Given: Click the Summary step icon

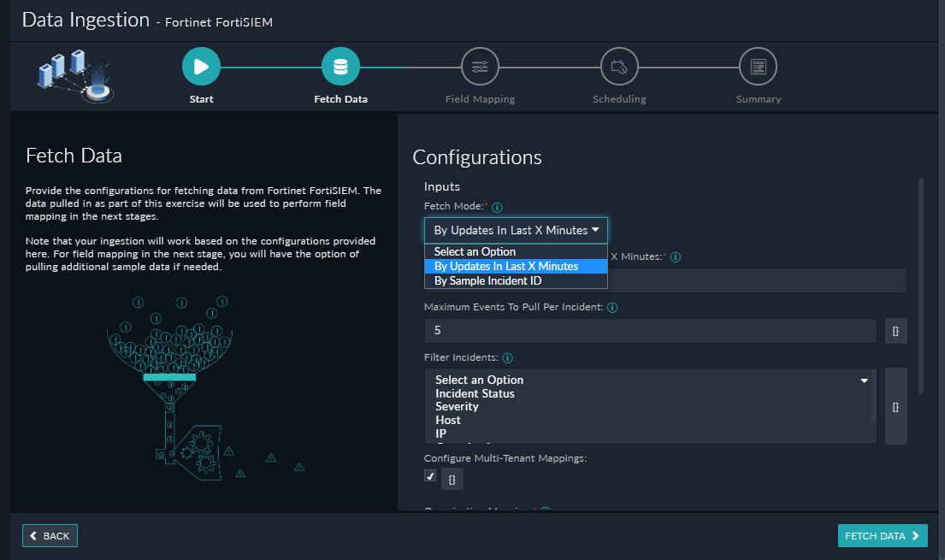Looking at the screenshot, I should 759,67.
